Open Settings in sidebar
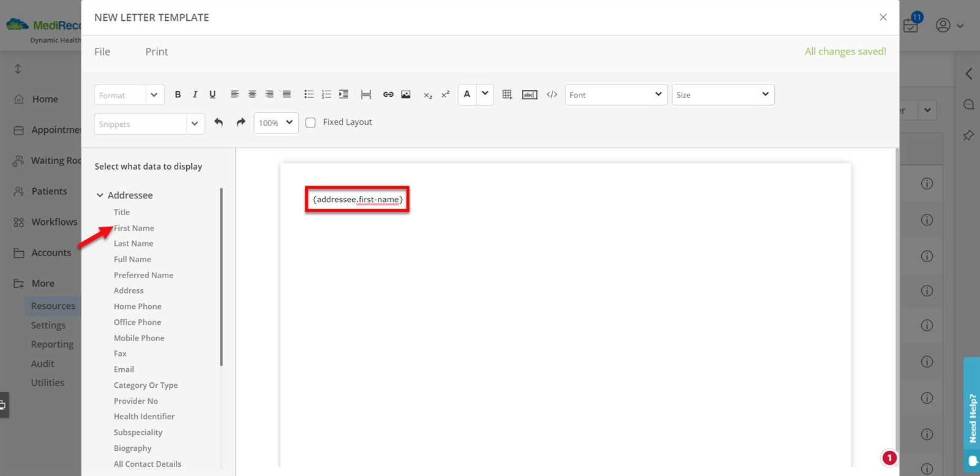The height and width of the screenshot is (476, 980). [48, 325]
